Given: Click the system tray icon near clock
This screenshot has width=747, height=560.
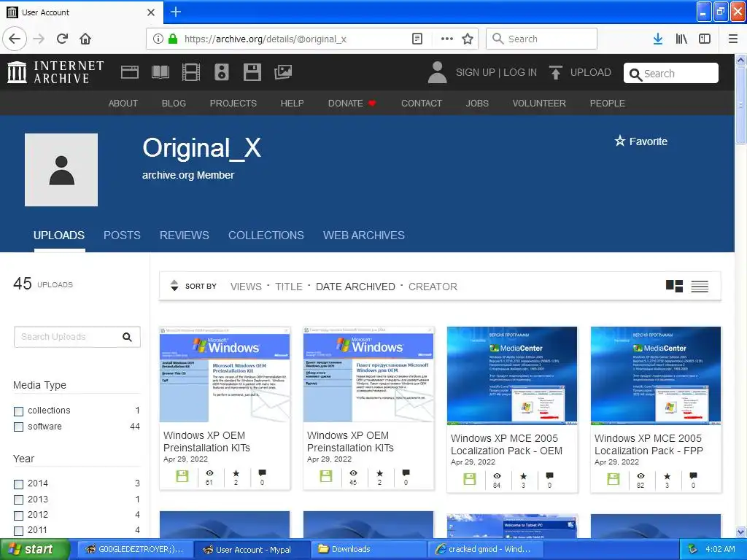Looking at the screenshot, I should [x=693, y=549].
